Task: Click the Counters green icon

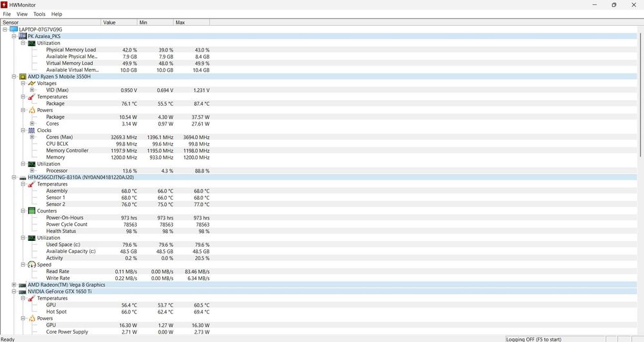Action: pos(32,211)
